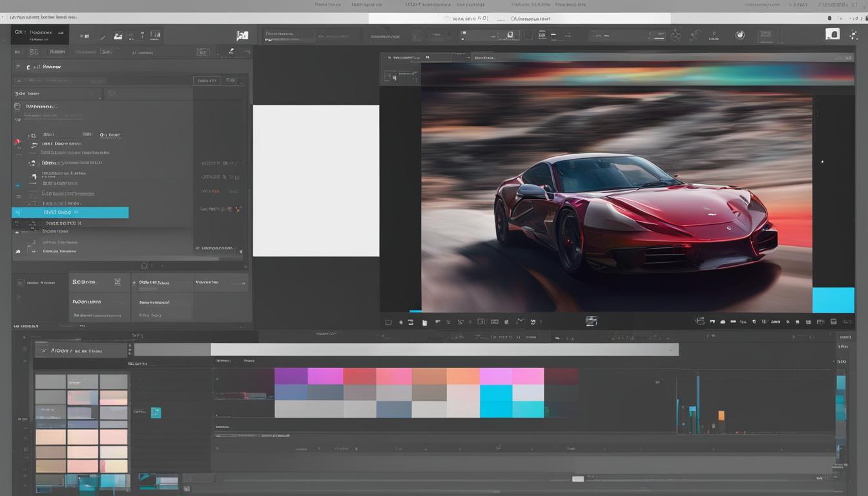Toggle the square checkbox in the Source panel header
The height and width of the screenshot is (496, 868).
pos(117,282)
